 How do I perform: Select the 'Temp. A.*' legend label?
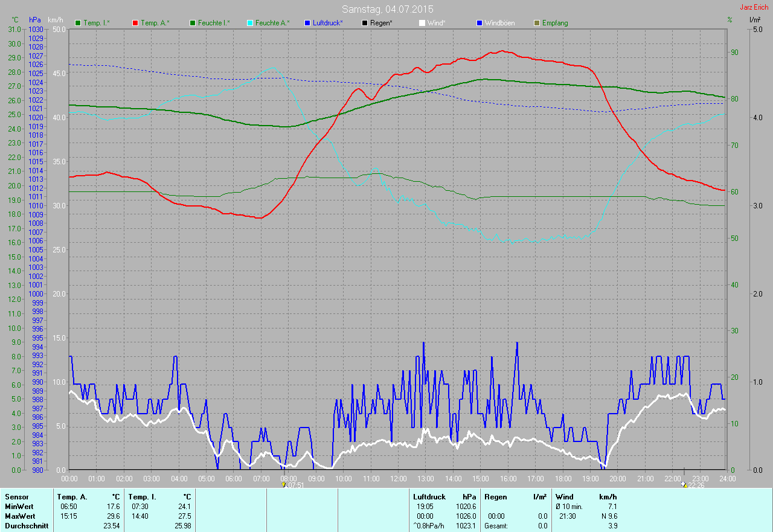coord(155,23)
